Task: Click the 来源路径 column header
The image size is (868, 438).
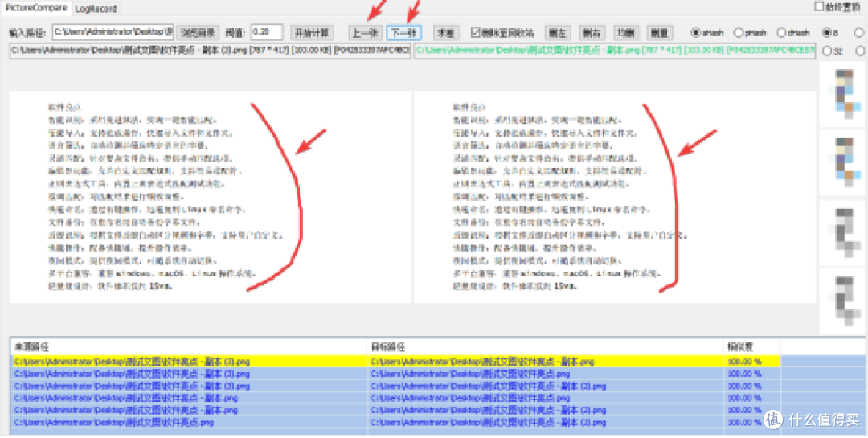Action: tap(188, 346)
